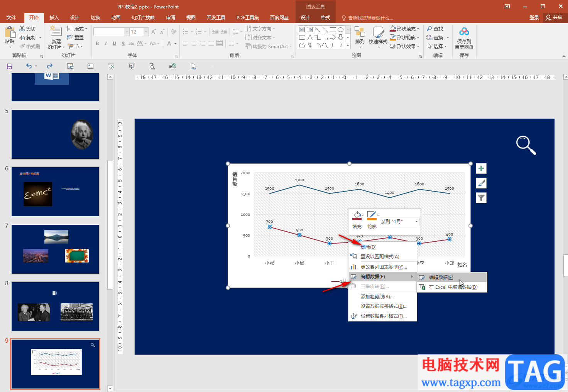Viewport: 568px width, 392px height.
Task: Click the Paste clipboard icon
Action: click(x=10, y=32)
